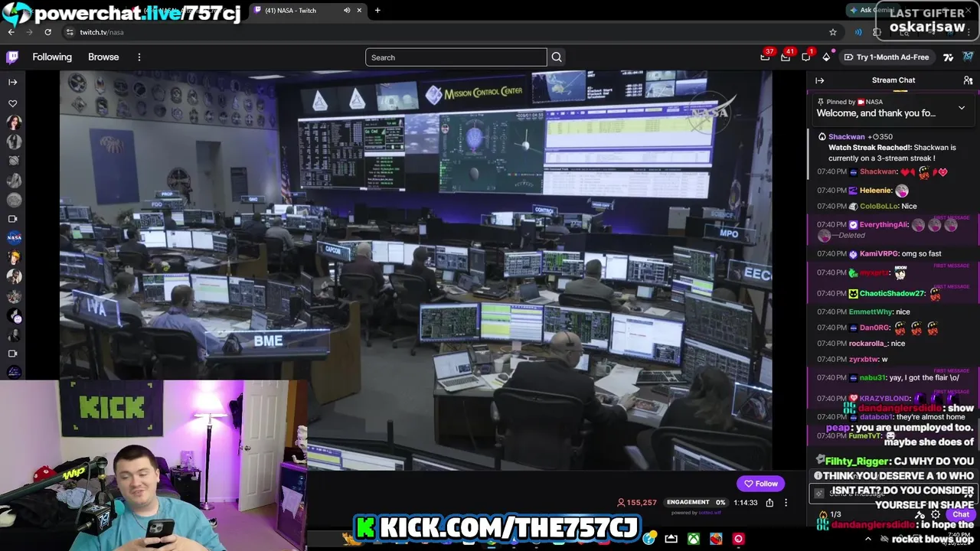The image size is (980, 551).
Task: Open the Browse page
Action: tap(103, 57)
